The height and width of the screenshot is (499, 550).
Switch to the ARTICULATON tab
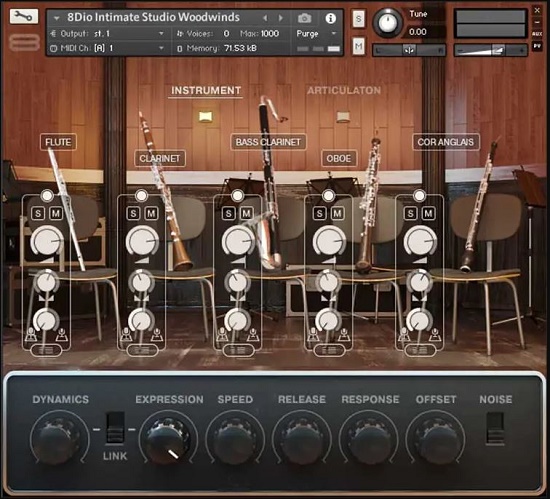(x=344, y=90)
